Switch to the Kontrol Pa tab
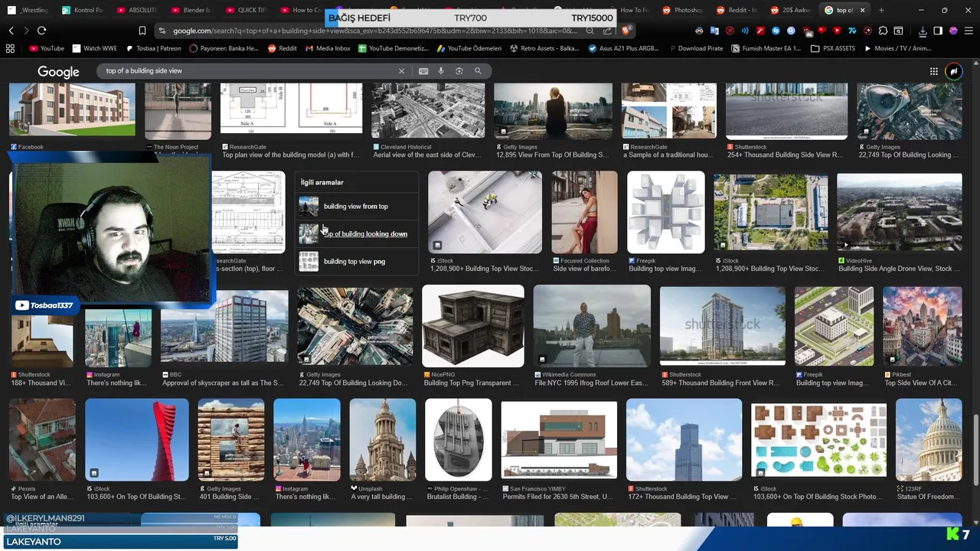Screen dimensions: 980x551 82,10
